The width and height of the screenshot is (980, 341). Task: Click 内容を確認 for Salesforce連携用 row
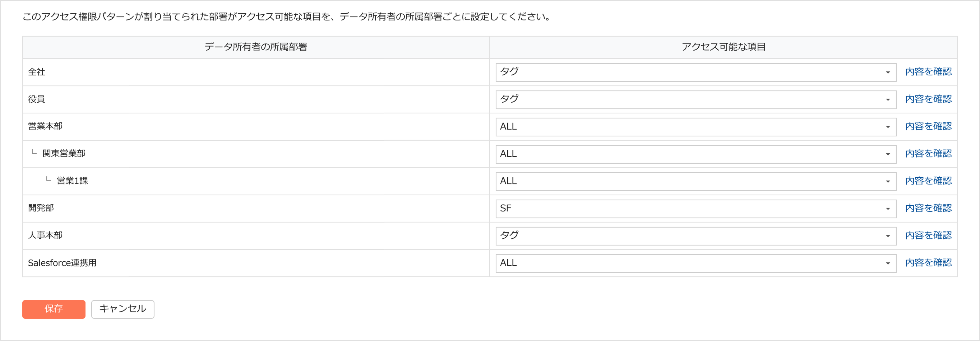point(928,263)
